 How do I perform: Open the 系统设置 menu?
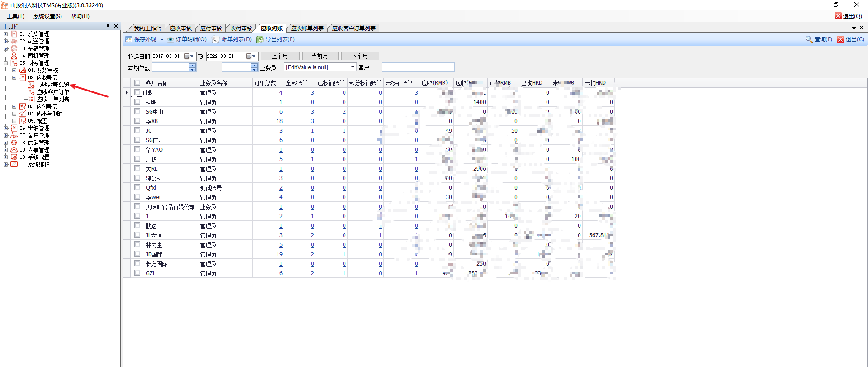pos(47,16)
